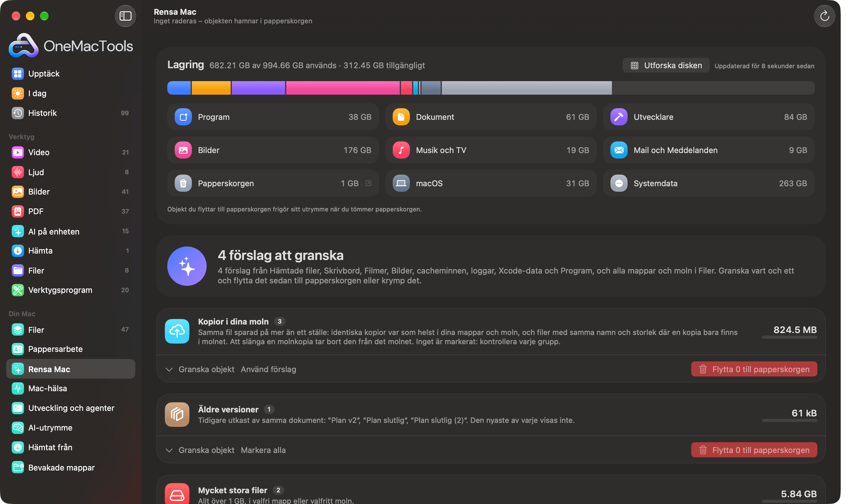Click the AI-utrymme brain icon
Image resolution: width=861 pixels, height=504 pixels.
point(18,427)
